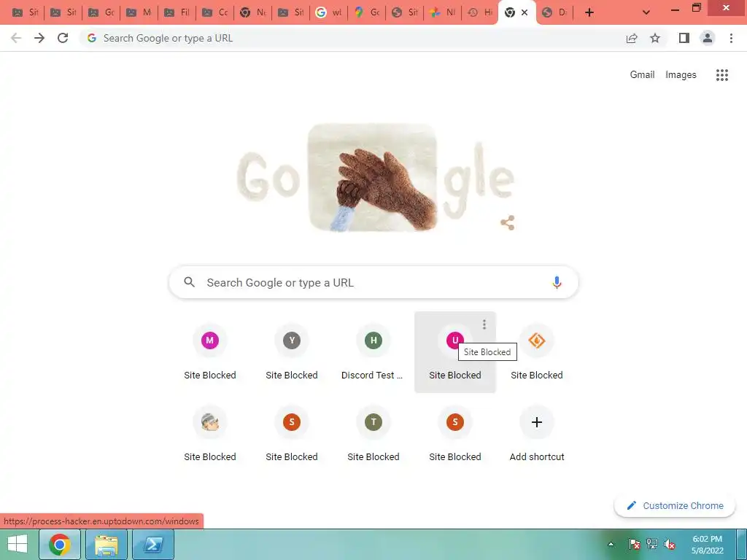
Task: Bookmark this tab with the star icon
Action: click(655, 38)
